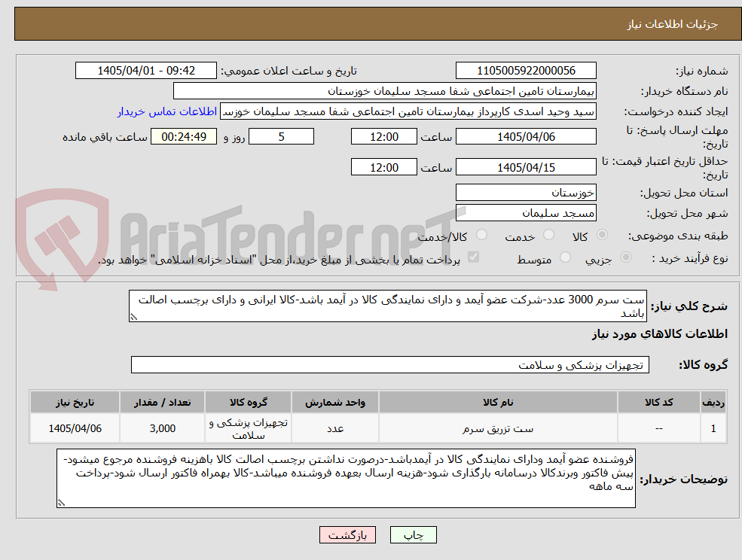Click the need number field 1105005922000056
The width and height of the screenshot is (742, 560).
point(526,71)
